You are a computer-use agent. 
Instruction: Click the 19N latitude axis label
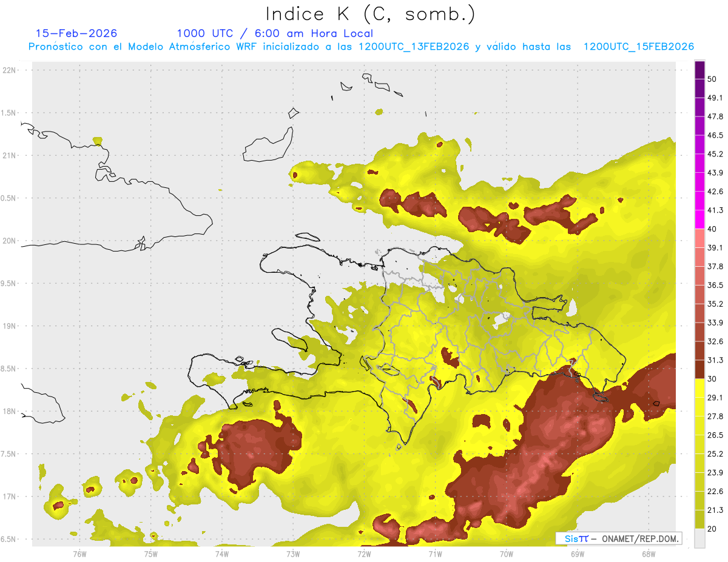[10, 326]
